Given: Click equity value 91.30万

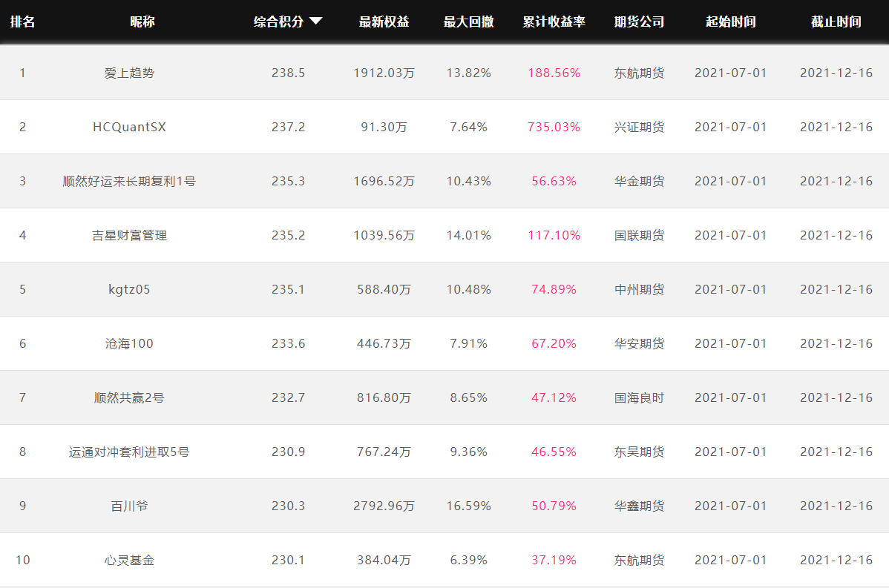Looking at the screenshot, I should tap(384, 127).
